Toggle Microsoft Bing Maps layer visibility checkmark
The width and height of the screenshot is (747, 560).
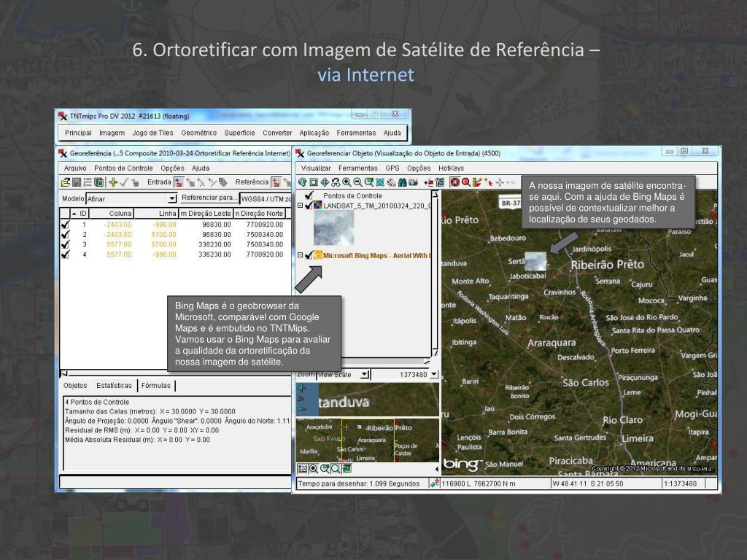(309, 255)
